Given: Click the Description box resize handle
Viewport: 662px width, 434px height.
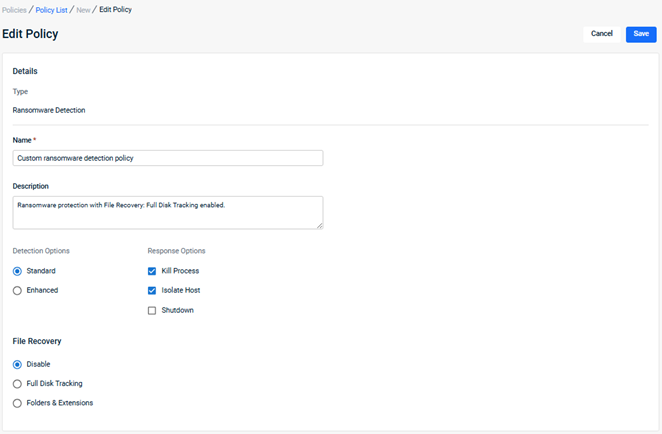Looking at the screenshot, I should [x=319, y=225].
